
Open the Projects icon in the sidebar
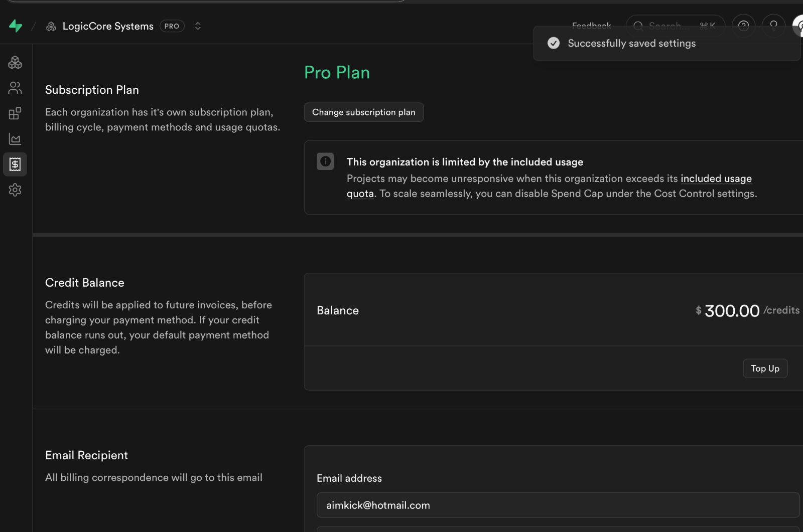coord(15,63)
